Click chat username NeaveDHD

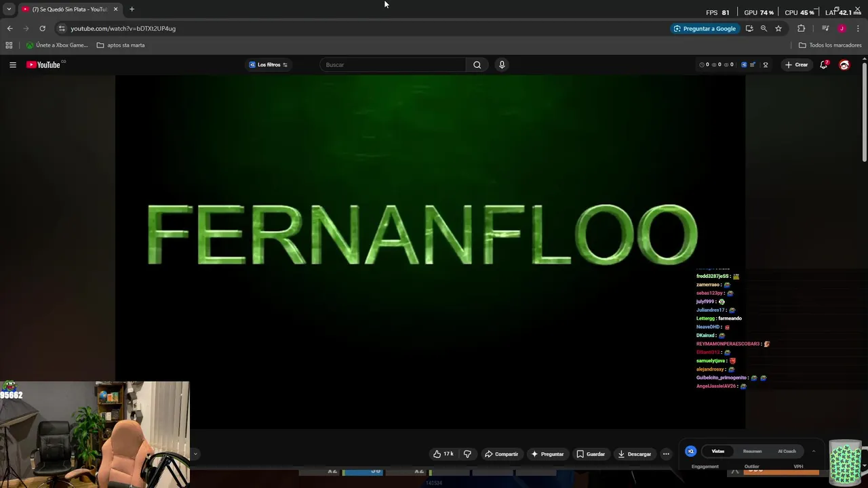pos(707,327)
